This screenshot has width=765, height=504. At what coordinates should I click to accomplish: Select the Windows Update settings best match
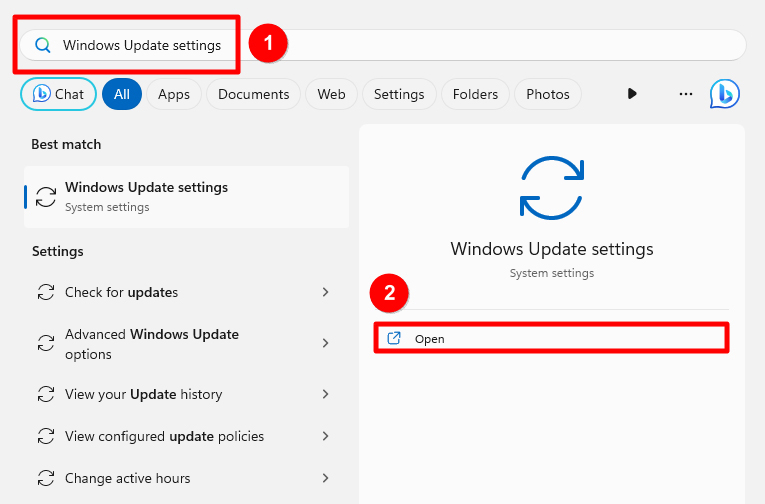click(x=186, y=197)
